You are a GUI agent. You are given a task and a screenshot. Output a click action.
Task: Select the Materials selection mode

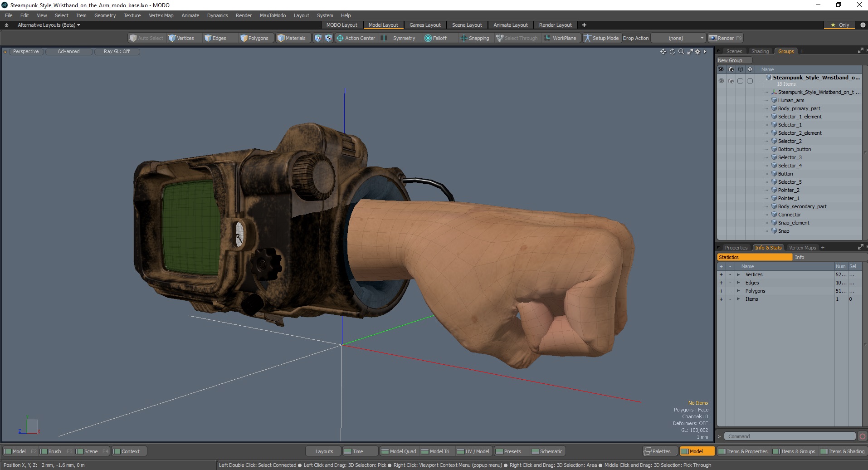click(x=293, y=38)
